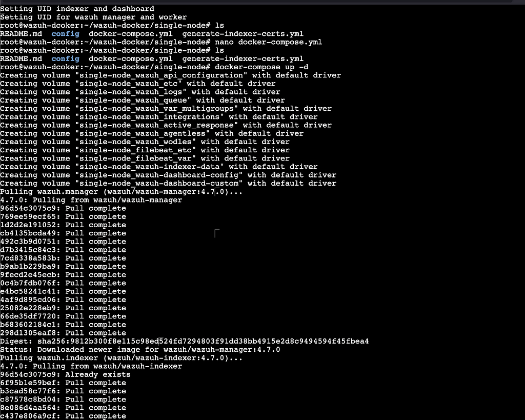
Task: Click layer "96d54c3075c9: Pull complete"
Action: tap(63, 208)
